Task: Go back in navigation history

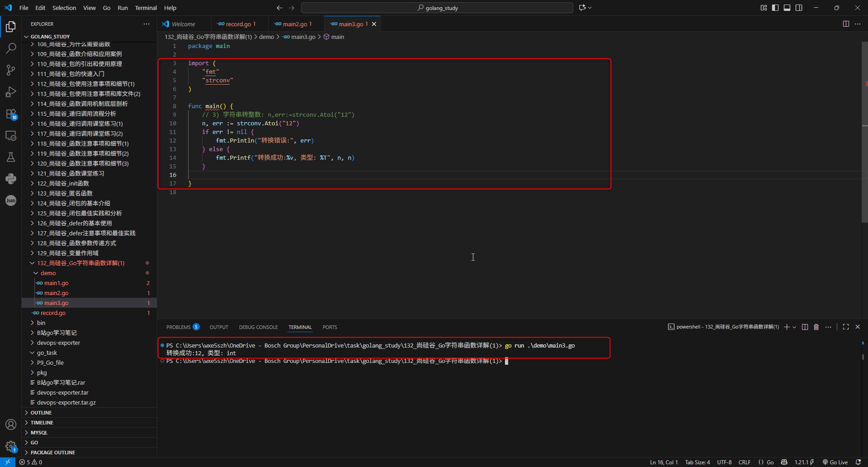Action: [279, 8]
